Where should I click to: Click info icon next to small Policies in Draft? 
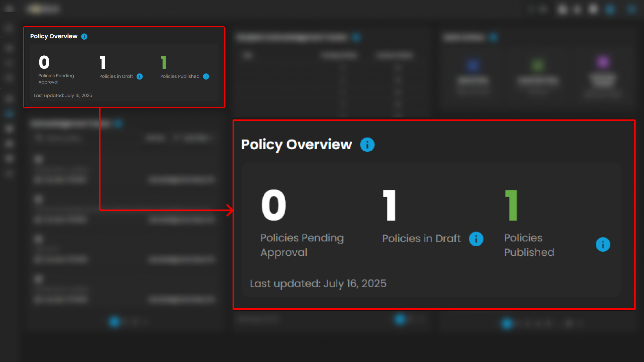pos(140,76)
